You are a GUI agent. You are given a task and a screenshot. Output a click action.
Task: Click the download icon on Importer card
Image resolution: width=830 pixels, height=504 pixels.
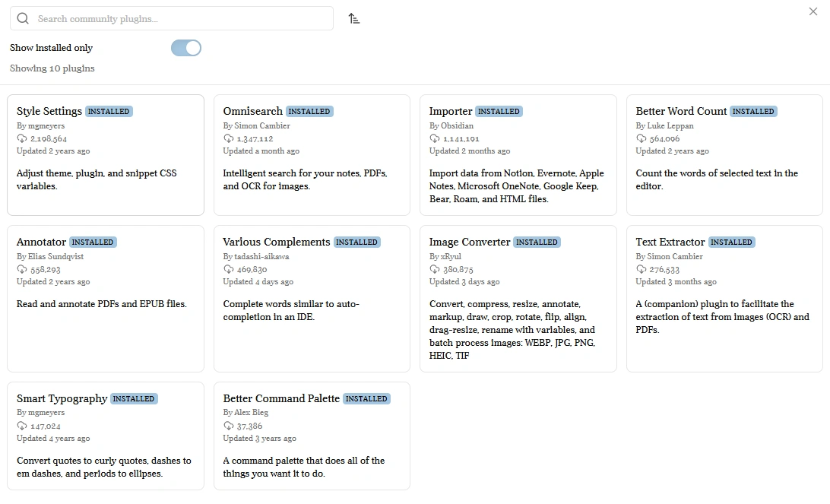[435, 139]
